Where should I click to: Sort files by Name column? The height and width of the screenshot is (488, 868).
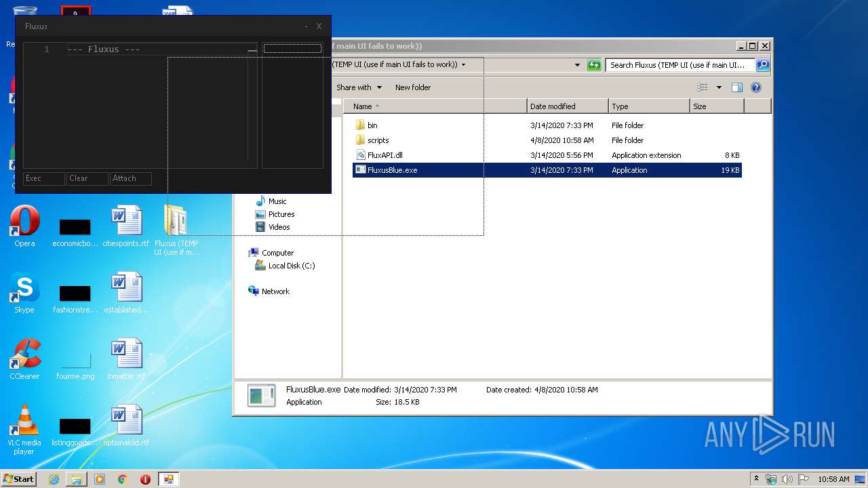point(435,106)
